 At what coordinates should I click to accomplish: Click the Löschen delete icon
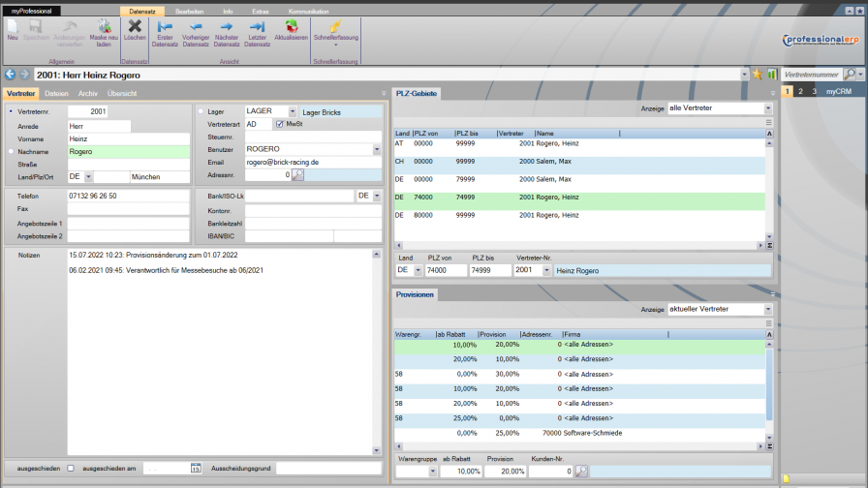[135, 27]
